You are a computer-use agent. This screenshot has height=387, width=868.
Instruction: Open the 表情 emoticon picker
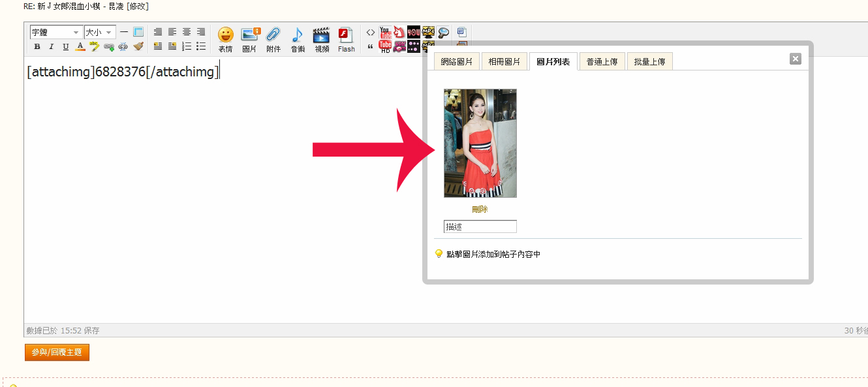click(225, 39)
